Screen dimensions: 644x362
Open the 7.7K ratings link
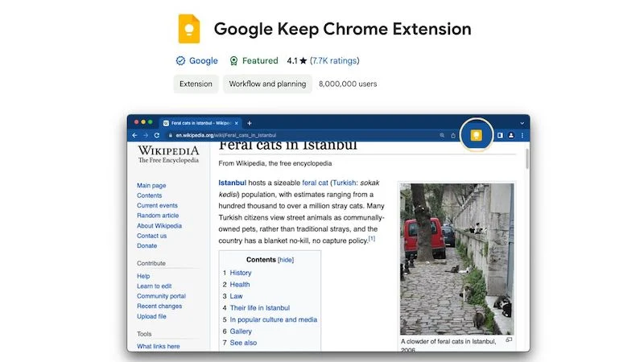tap(334, 61)
